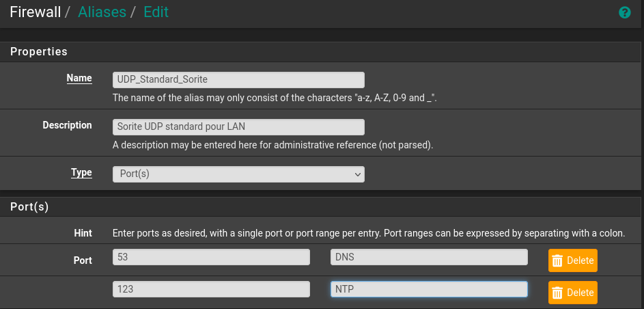Viewport: 644px width, 309px height.
Task: Delete the port 123 entry
Action: point(572,293)
